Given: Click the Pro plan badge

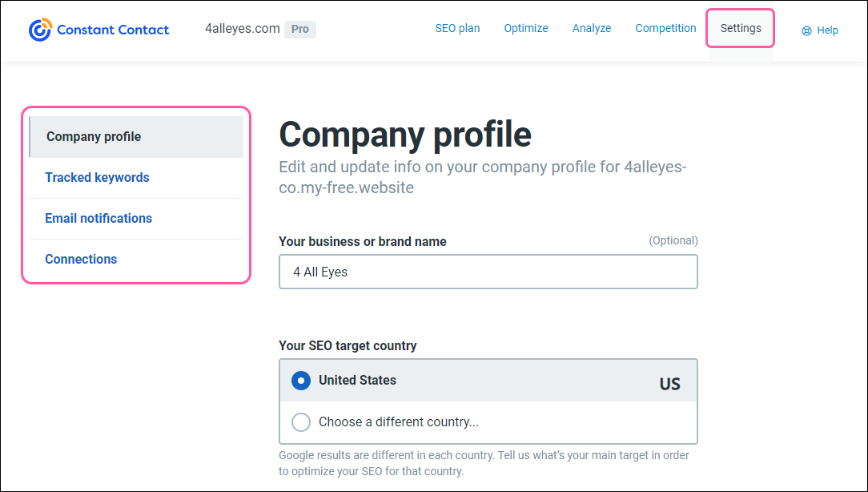Looking at the screenshot, I should click(x=300, y=30).
